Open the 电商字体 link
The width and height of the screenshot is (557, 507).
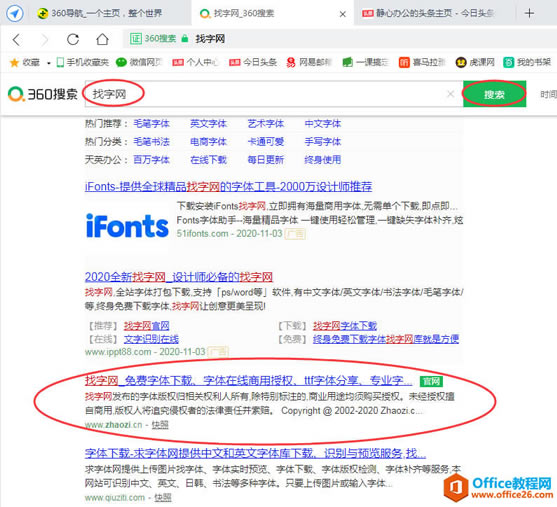point(208,142)
